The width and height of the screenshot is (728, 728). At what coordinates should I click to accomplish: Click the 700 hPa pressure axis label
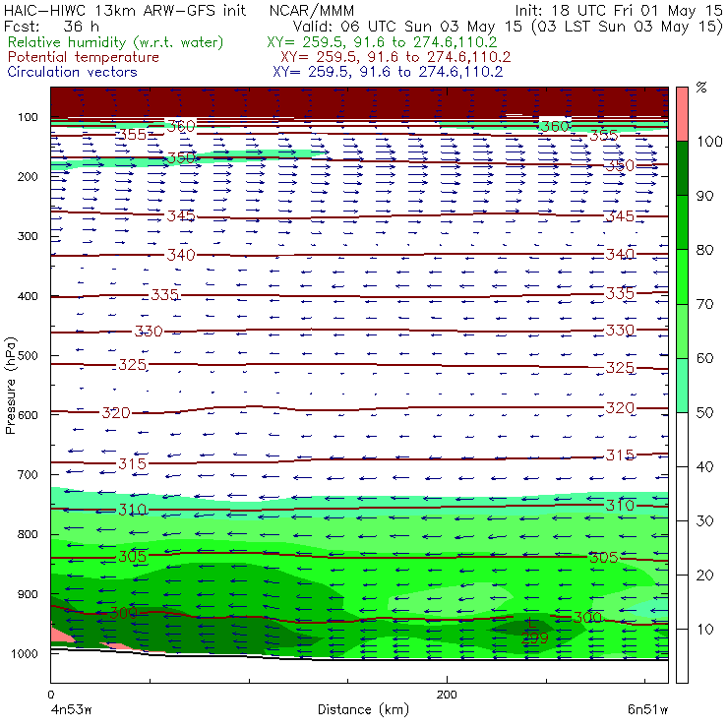pos(28,474)
